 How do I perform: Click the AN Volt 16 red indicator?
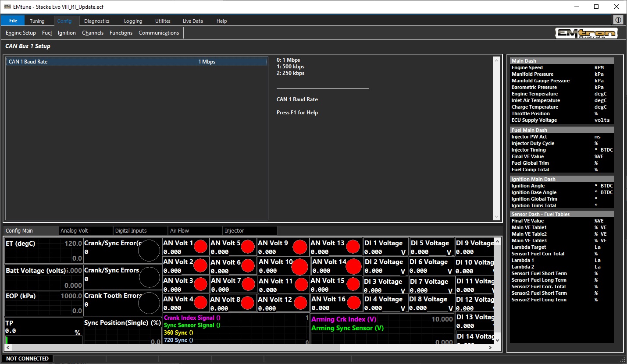pos(353,303)
